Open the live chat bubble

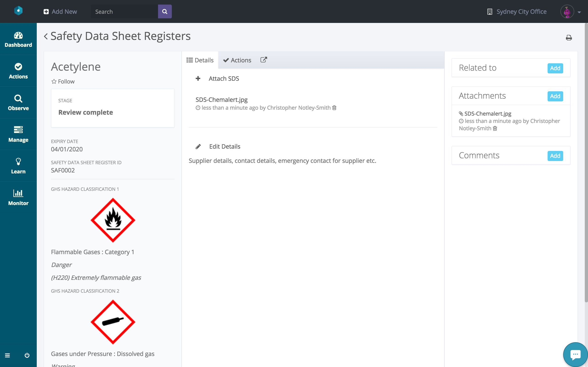tap(575, 355)
